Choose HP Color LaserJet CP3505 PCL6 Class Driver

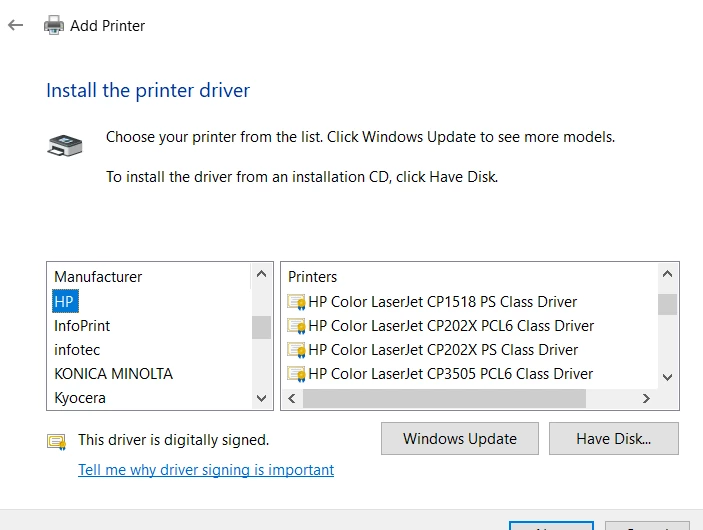tap(451, 374)
